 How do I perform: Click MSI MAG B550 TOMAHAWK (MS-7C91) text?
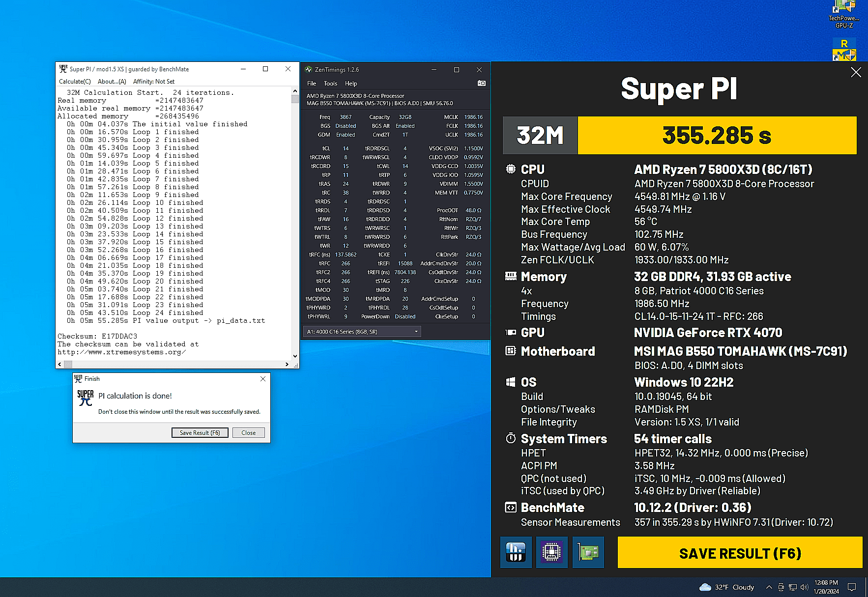pos(741,351)
